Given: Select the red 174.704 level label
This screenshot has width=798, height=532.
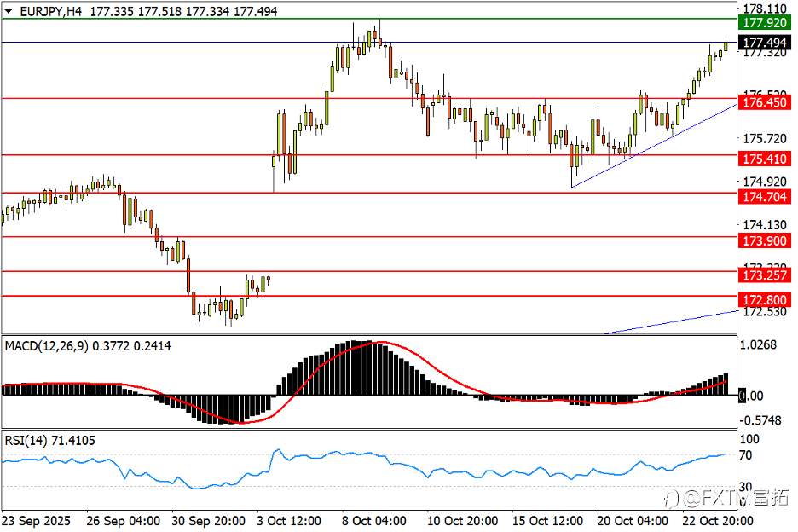Looking at the screenshot, I should pos(765,197).
